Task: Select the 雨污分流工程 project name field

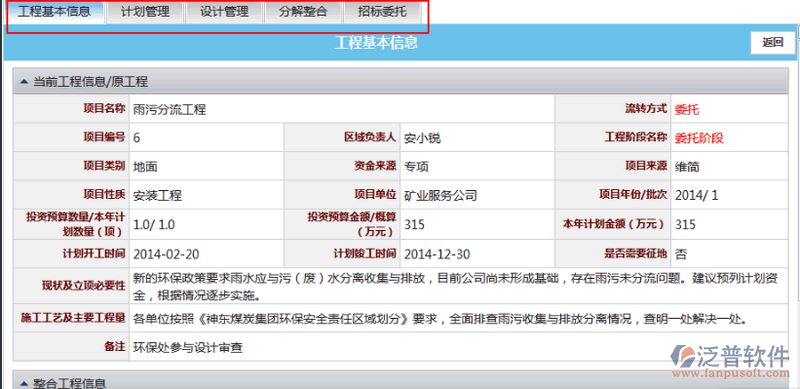Action: click(x=342, y=109)
